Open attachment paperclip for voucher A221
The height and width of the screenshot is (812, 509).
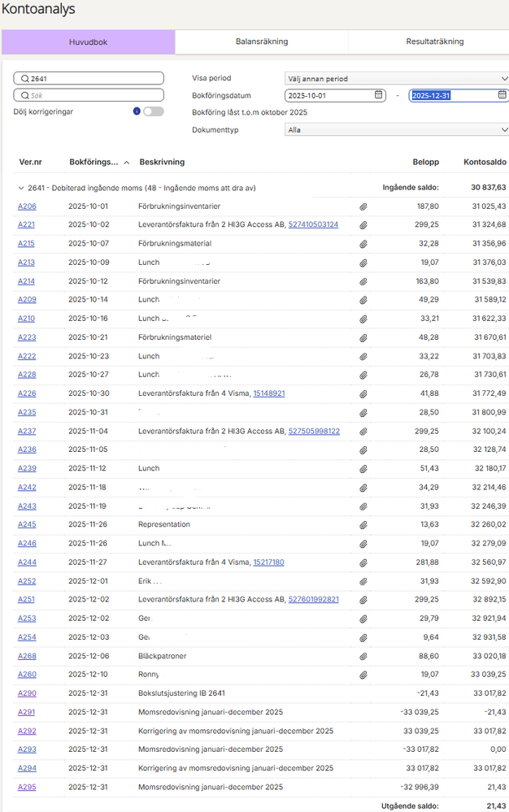(363, 225)
